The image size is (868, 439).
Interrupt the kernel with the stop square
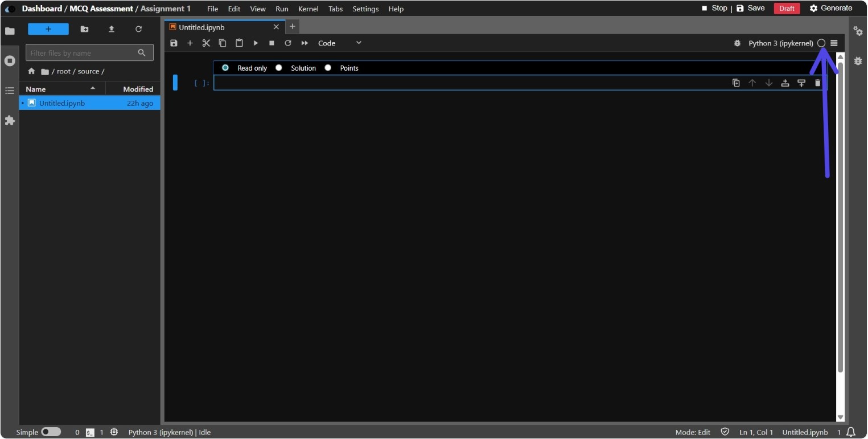pos(271,43)
